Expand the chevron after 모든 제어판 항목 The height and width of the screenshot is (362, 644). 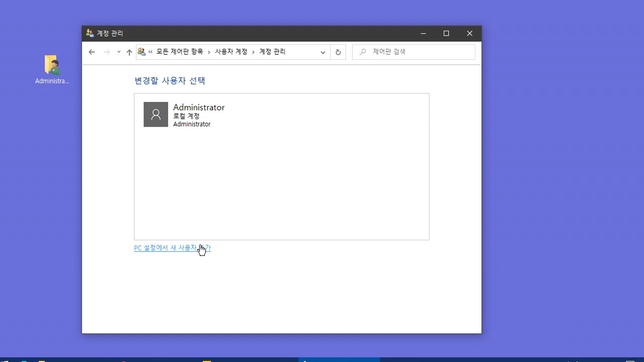point(209,52)
